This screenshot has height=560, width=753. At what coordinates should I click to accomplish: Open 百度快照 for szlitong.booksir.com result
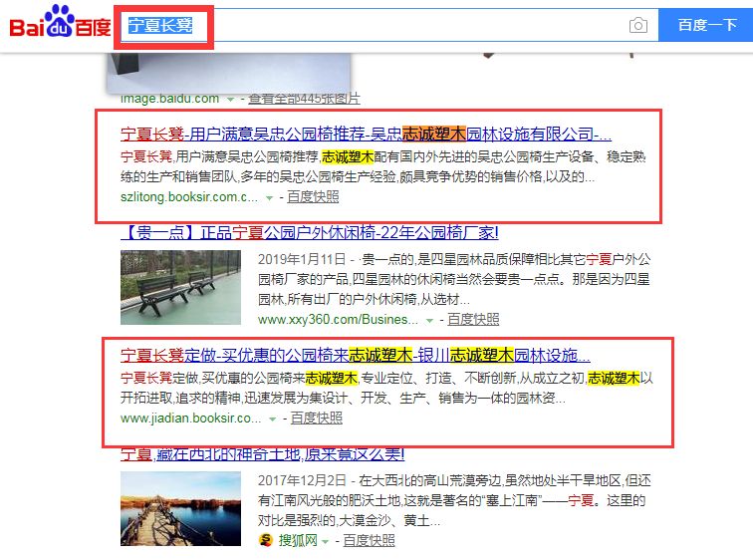pyautogui.click(x=313, y=197)
